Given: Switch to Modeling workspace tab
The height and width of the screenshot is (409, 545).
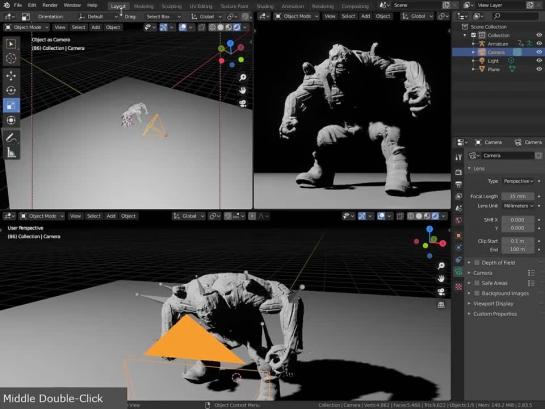Looking at the screenshot, I should click(144, 6).
